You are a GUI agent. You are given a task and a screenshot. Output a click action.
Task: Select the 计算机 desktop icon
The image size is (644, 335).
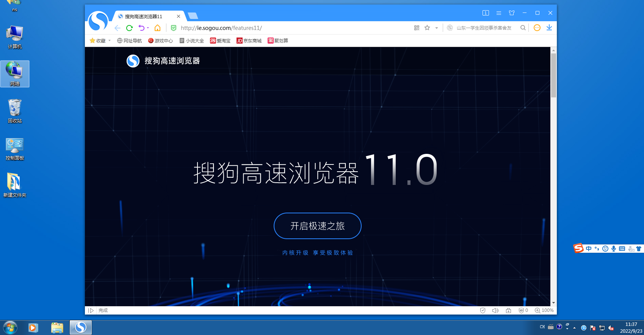(15, 37)
